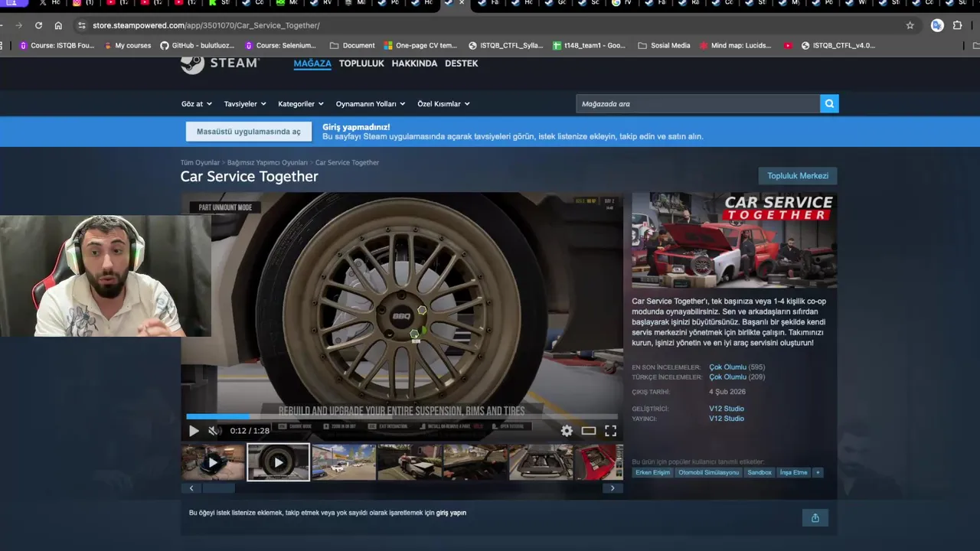Open the DESTEK tab
This screenshot has width=980, height=551.
tap(462, 64)
